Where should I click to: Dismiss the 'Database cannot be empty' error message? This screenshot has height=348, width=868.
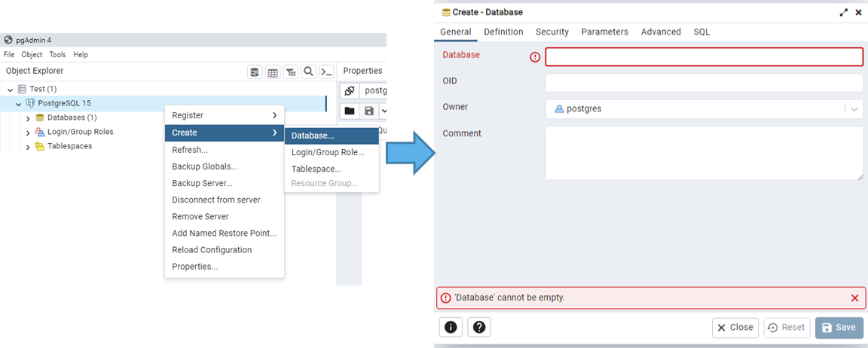tap(854, 298)
